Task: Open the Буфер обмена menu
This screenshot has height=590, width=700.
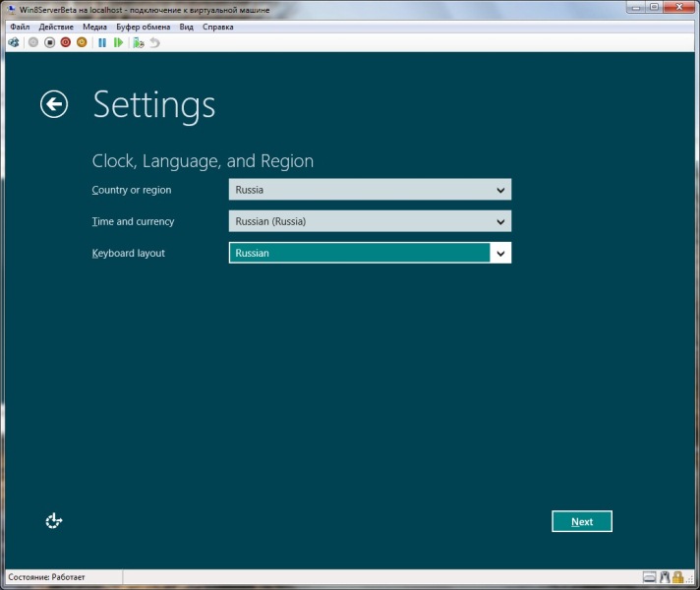Action: [144, 28]
